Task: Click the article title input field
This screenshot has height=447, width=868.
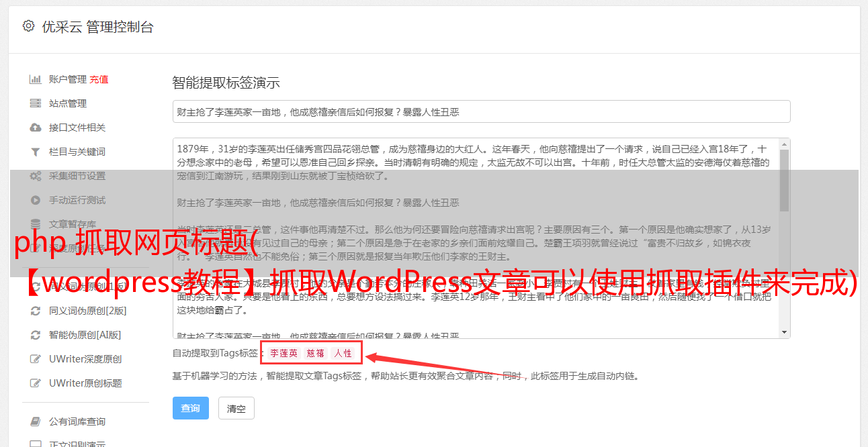Action: (481, 112)
